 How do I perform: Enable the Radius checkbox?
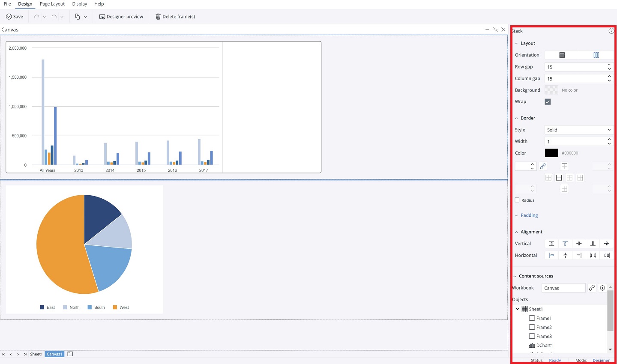(x=517, y=200)
